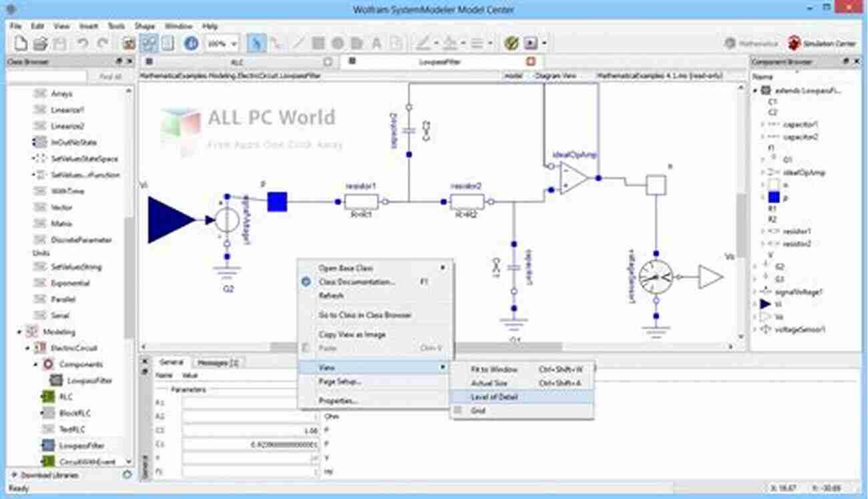Choose Fit to Window in View submenu
Image resolution: width=868 pixels, height=499 pixels.
(x=521, y=369)
